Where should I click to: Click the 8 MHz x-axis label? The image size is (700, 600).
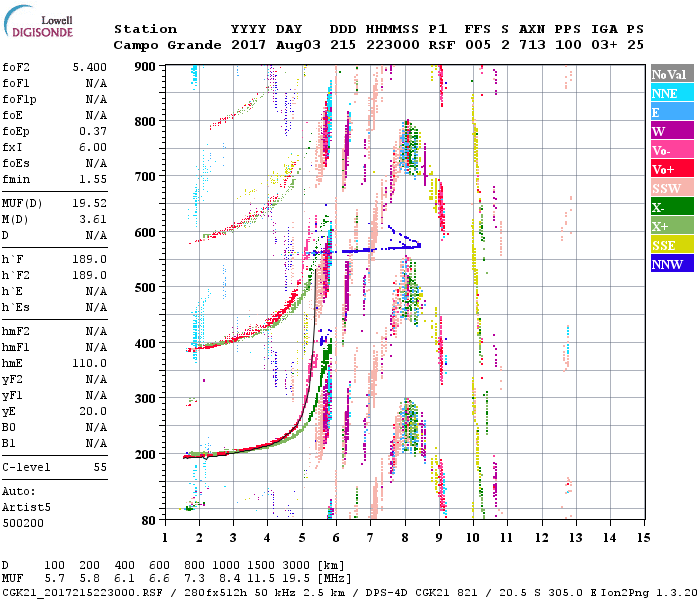(x=405, y=537)
